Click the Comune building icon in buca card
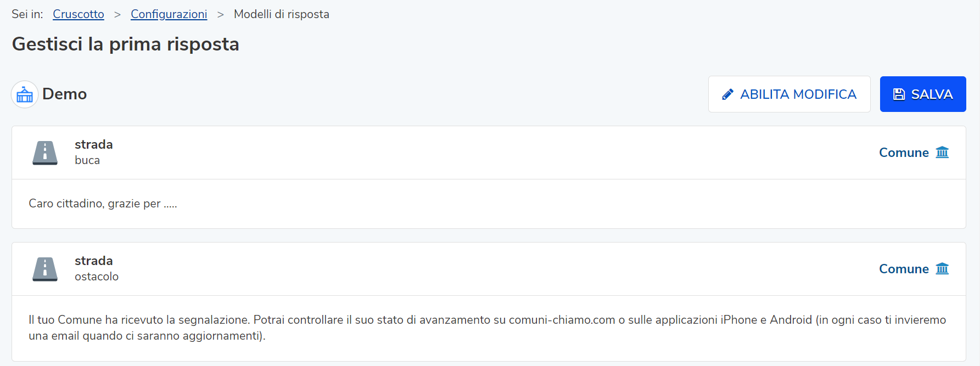 942,153
